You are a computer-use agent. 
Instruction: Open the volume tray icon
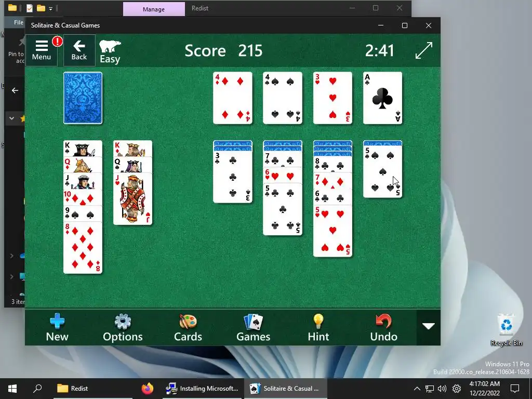pyautogui.click(x=442, y=389)
